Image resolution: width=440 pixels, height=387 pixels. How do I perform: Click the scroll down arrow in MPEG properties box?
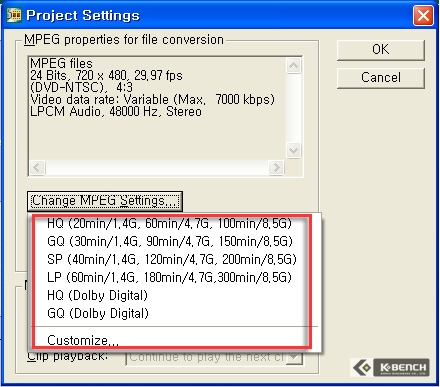pyautogui.click(x=293, y=150)
